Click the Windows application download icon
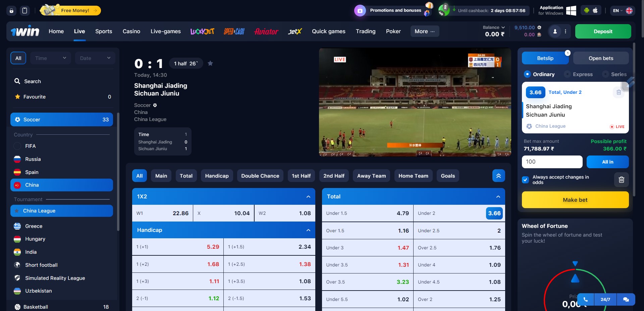The image size is (644, 311). pos(571,10)
